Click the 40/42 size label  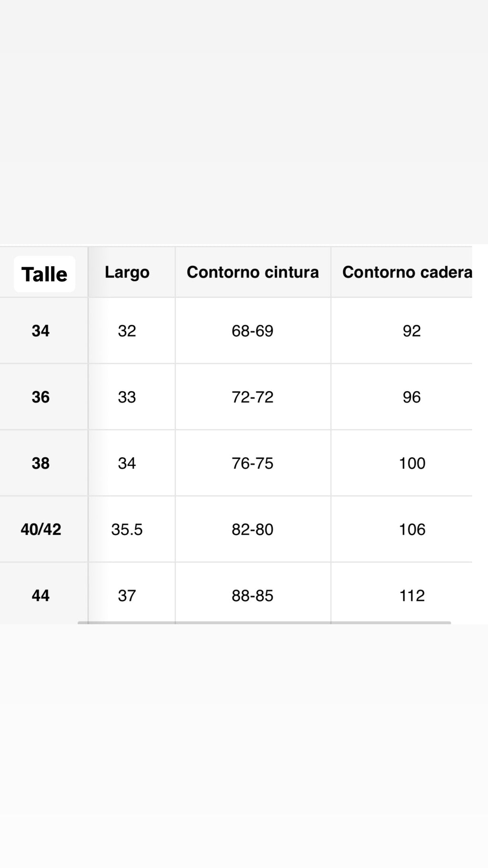tap(41, 529)
